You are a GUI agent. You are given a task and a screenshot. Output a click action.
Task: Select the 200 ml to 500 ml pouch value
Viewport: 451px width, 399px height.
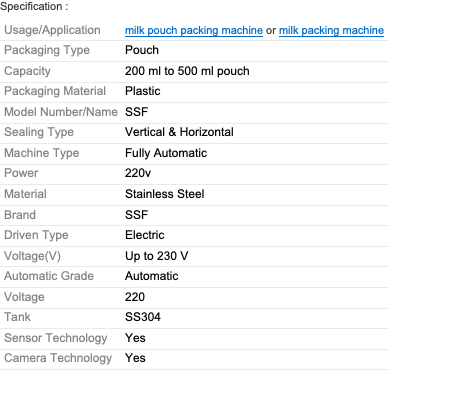[187, 71]
